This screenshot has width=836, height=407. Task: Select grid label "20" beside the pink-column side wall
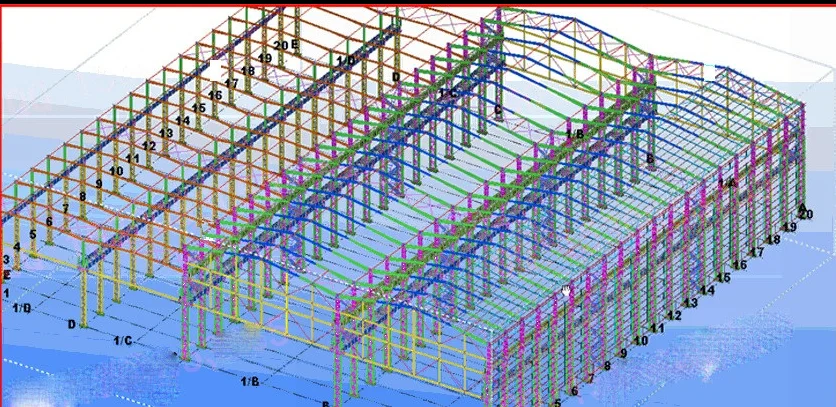(x=806, y=214)
